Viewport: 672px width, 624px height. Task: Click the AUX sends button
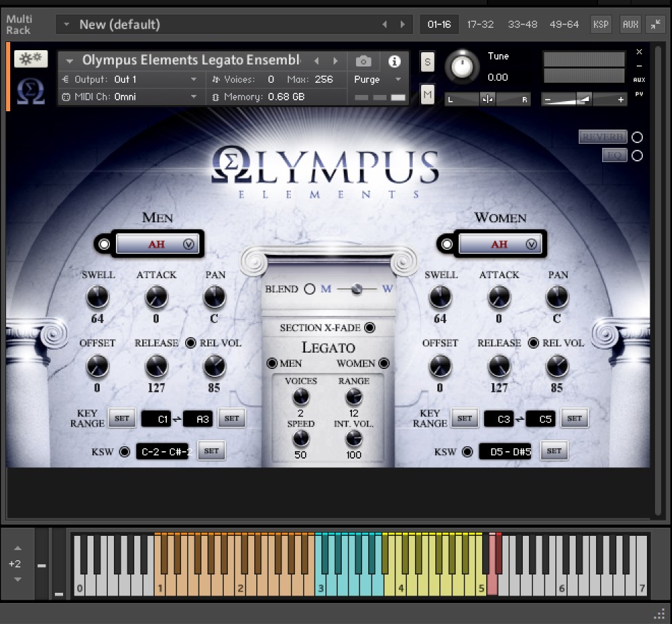coord(631,24)
